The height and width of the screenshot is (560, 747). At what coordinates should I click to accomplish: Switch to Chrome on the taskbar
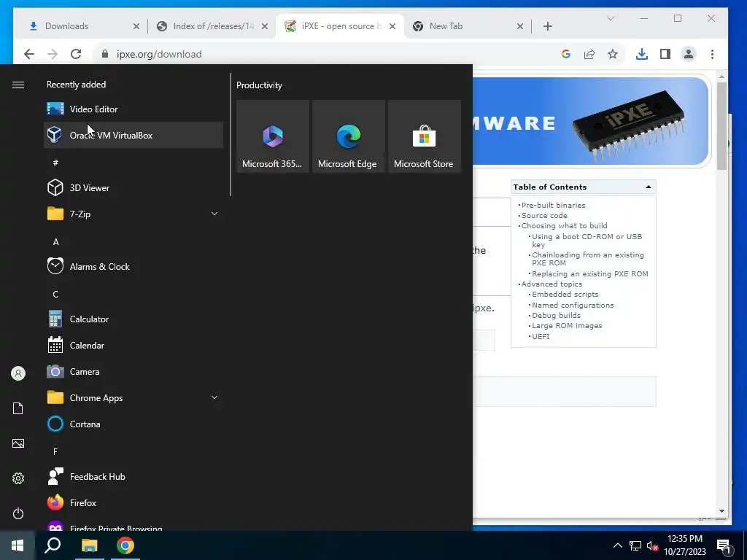tap(125, 545)
